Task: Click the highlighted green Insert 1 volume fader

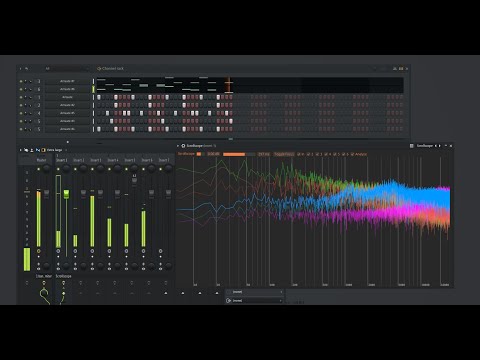Action: pyautogui.click(x=66, y=194)
